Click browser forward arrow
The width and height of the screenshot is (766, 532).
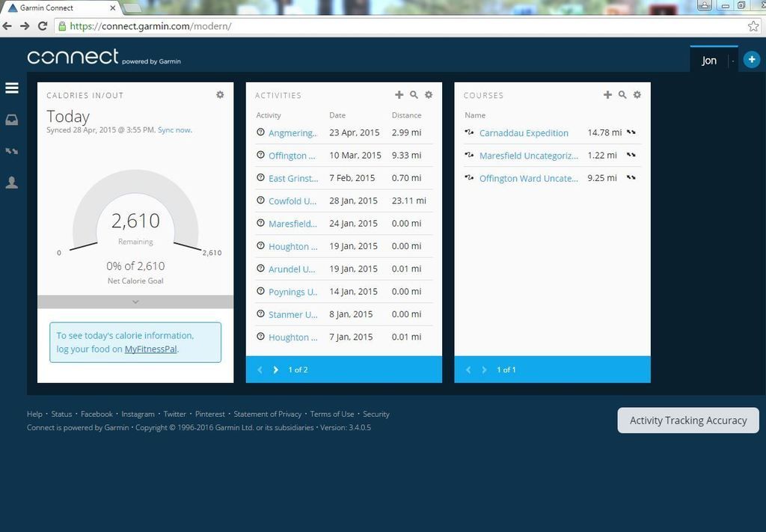click(x=25, y=26)
